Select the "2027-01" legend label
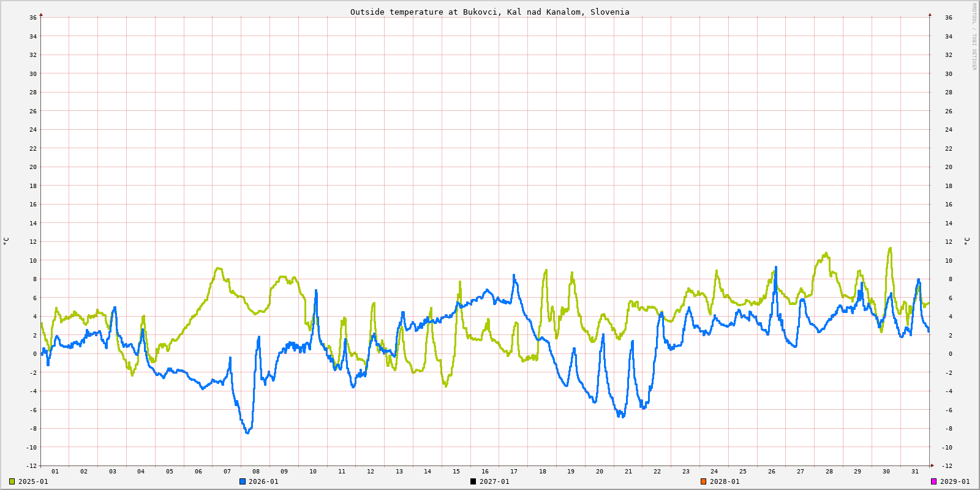Screen dimensions: 980x490 [x=494, y=481]
